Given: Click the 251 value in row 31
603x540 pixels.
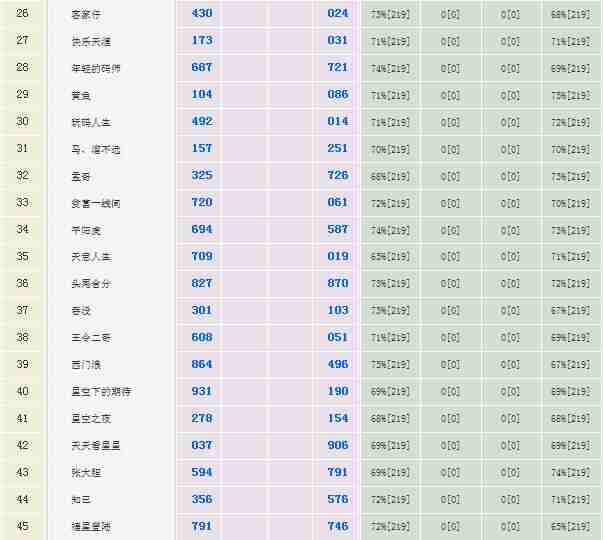Looking at the screenshot, I should coord(337,149).
